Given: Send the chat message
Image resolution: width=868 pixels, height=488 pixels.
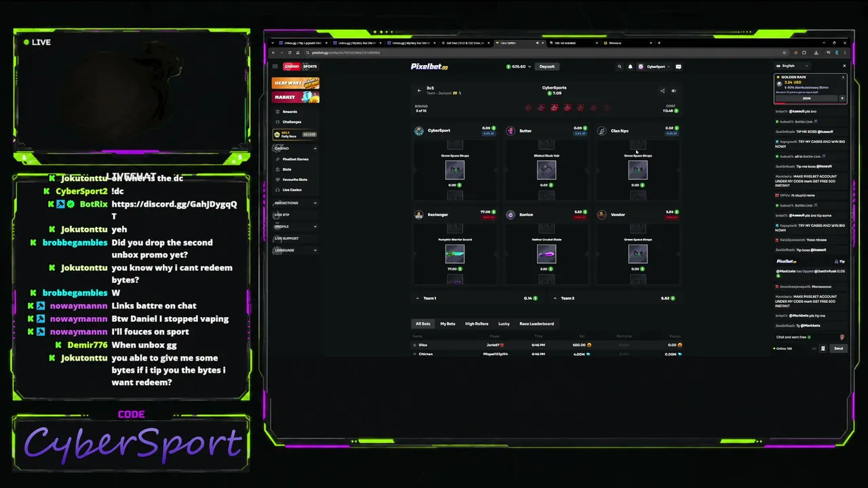Looking at the screenshot, I should (x=838, y=348).
